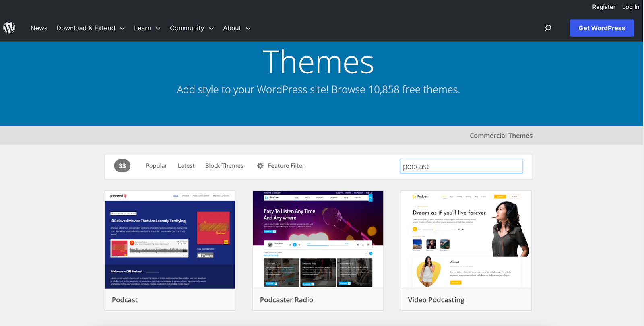Open the Commercial Themes link
Image resolution: width=644 pixels, height=326 pixels.
pyautogui.click(x=501, y=136)
